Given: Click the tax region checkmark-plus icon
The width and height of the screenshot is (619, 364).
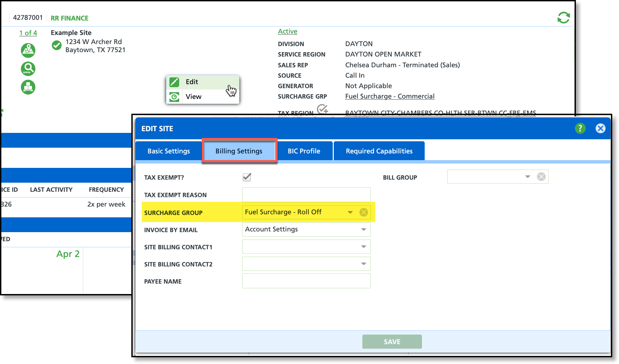Looking at the screenshot, I should click(322, 109).
